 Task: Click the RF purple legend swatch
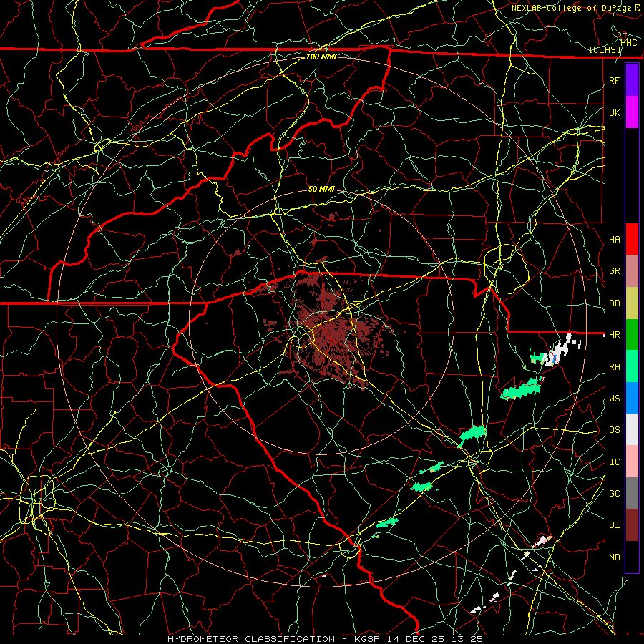[632, 80]
